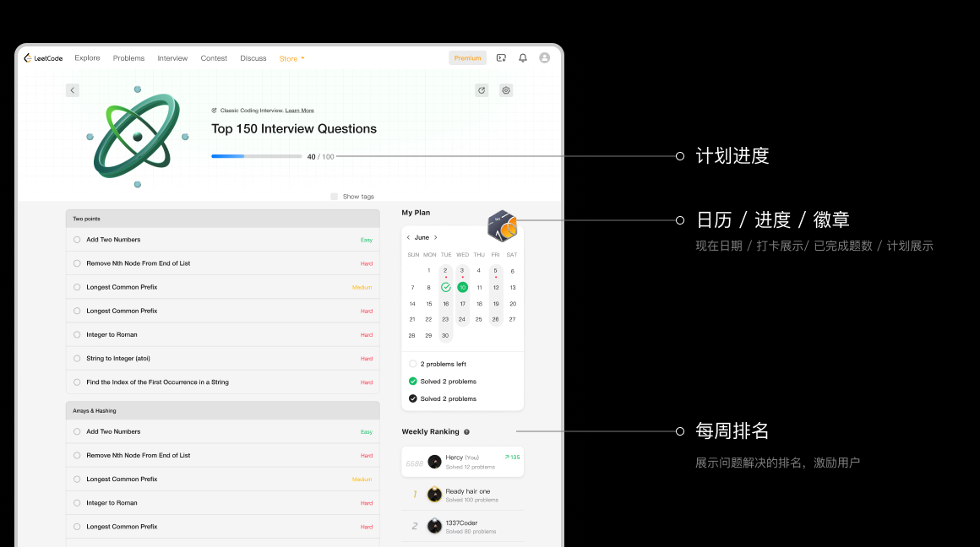Image resolution: width=980 pixels, height=547 pixels.
Task: Navigate to the Contest page
Action: click(x=214, y=58)
